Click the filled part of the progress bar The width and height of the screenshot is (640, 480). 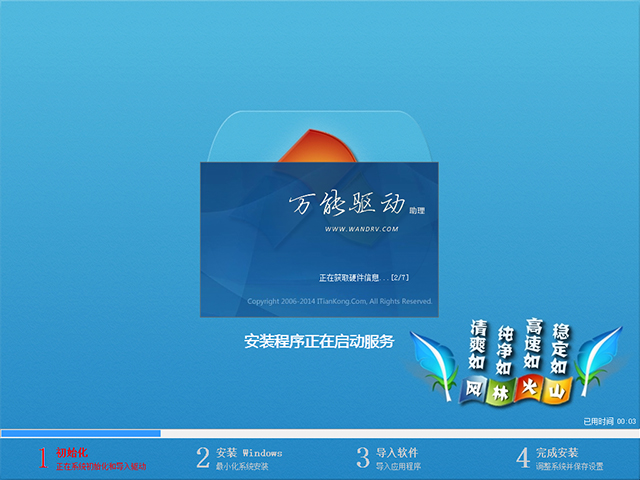[x=80, y=433]
